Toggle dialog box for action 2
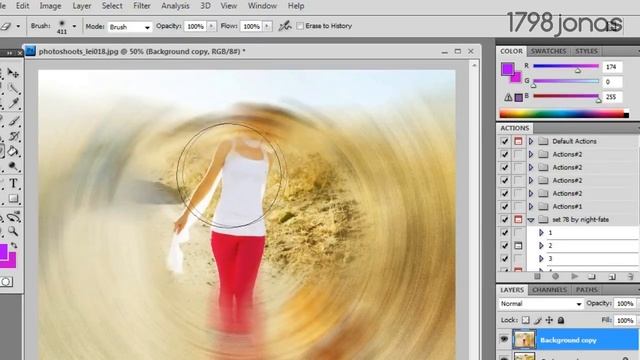 (518, 246)
